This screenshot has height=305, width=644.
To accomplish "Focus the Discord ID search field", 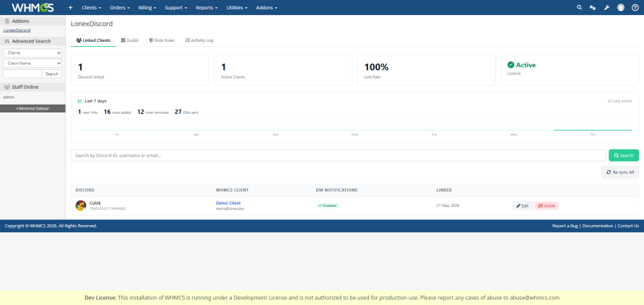I will click(339, 155).
